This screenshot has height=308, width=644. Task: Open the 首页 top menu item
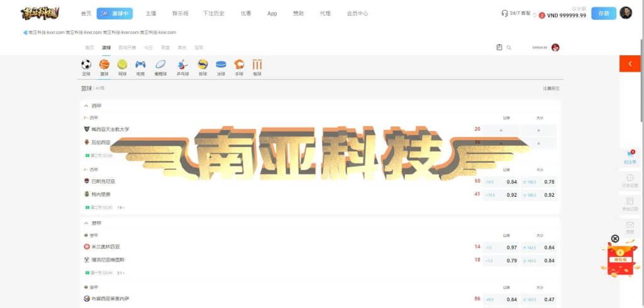pos(86,14)
